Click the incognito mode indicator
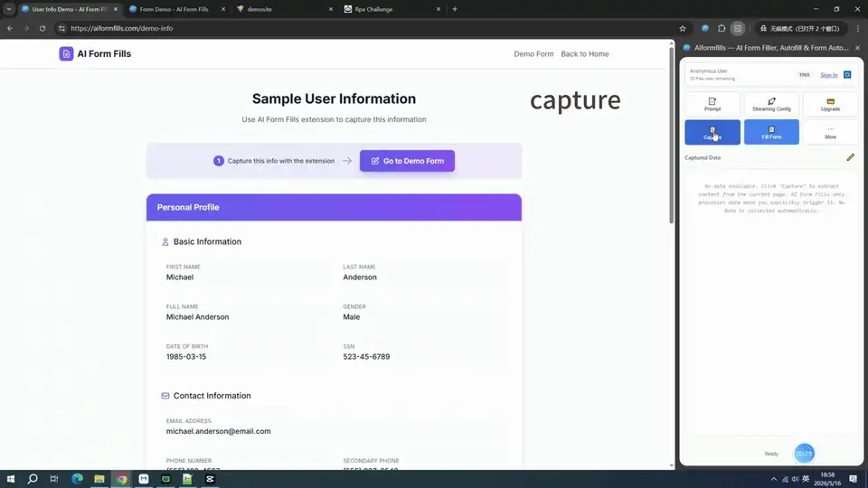868x488 pixels. [x=799, y=28]
